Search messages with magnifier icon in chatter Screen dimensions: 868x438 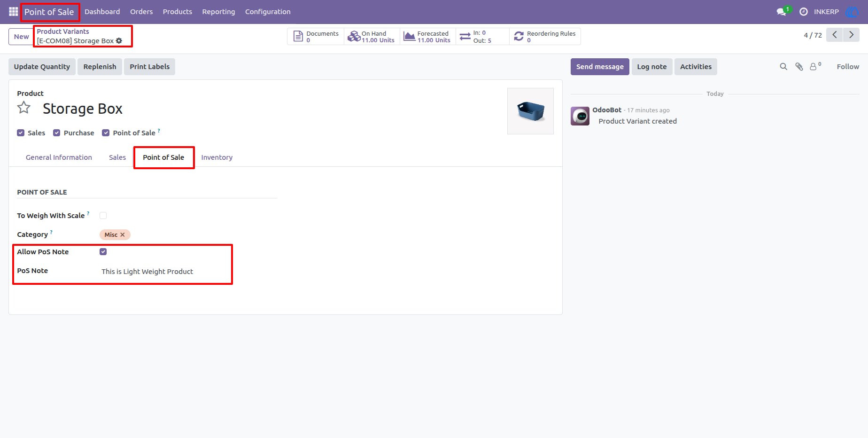tap(783, 67)
